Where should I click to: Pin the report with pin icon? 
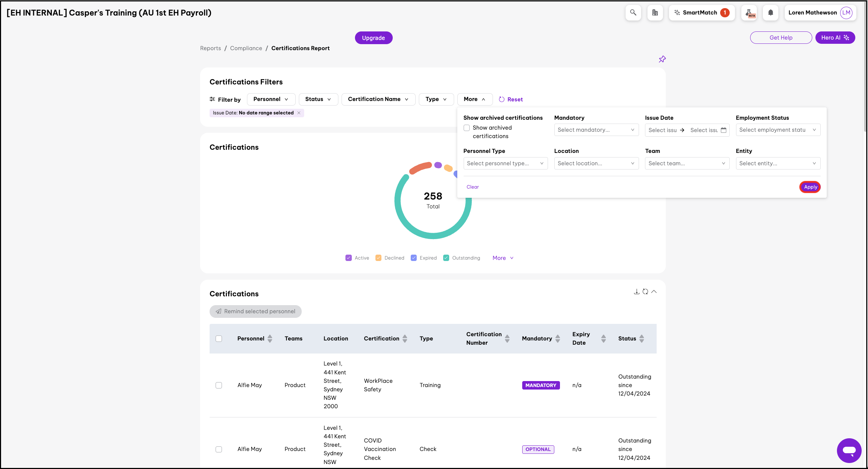pyautogui.click(x=662, y=59)
